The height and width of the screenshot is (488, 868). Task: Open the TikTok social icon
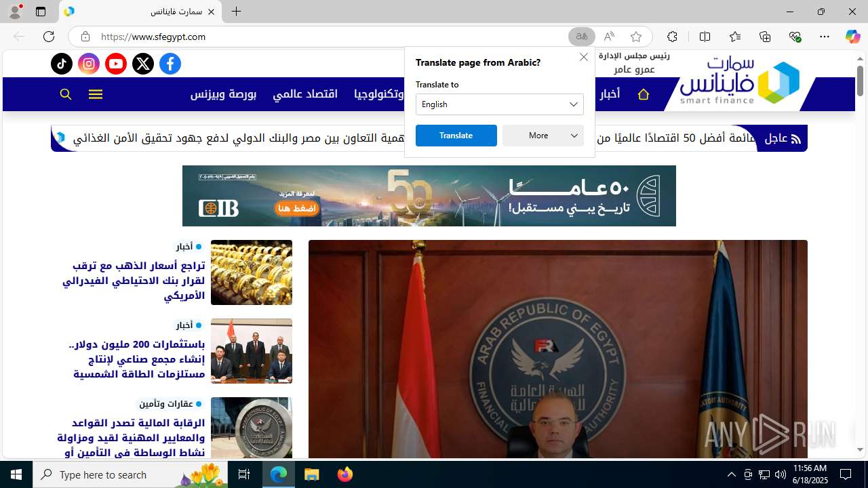coord(62,64)
